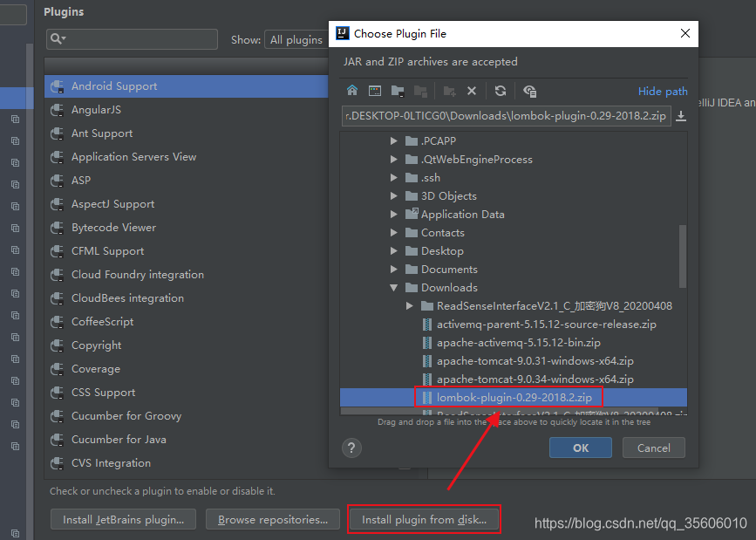Click the search magnifier icon in Plugins
Viewport: 756px width, 540px height.
point(58,38)
